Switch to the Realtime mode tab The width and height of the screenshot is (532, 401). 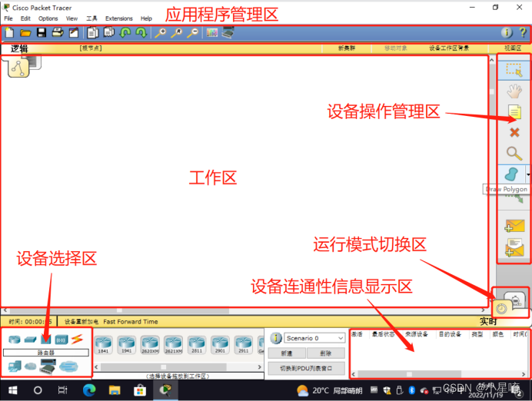pyautogui.click(x=502, y=308)
